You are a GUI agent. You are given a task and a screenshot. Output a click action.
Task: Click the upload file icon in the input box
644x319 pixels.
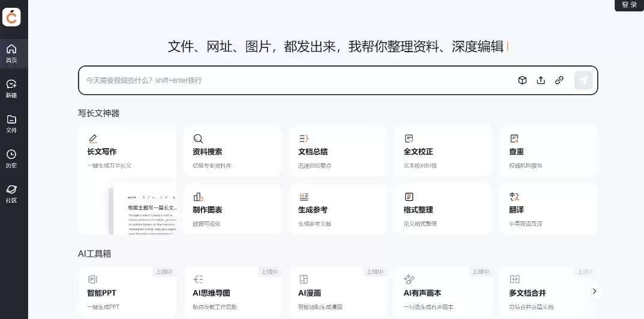[541, 80]
